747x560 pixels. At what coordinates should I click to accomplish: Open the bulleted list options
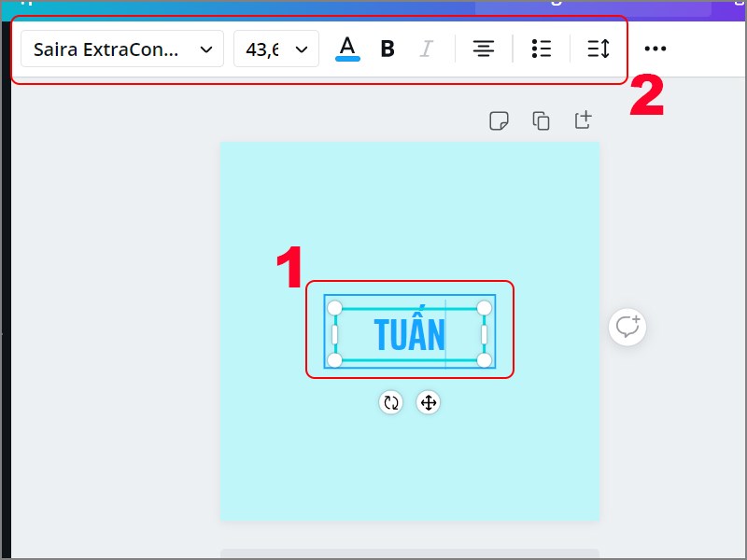coord(541,48)
